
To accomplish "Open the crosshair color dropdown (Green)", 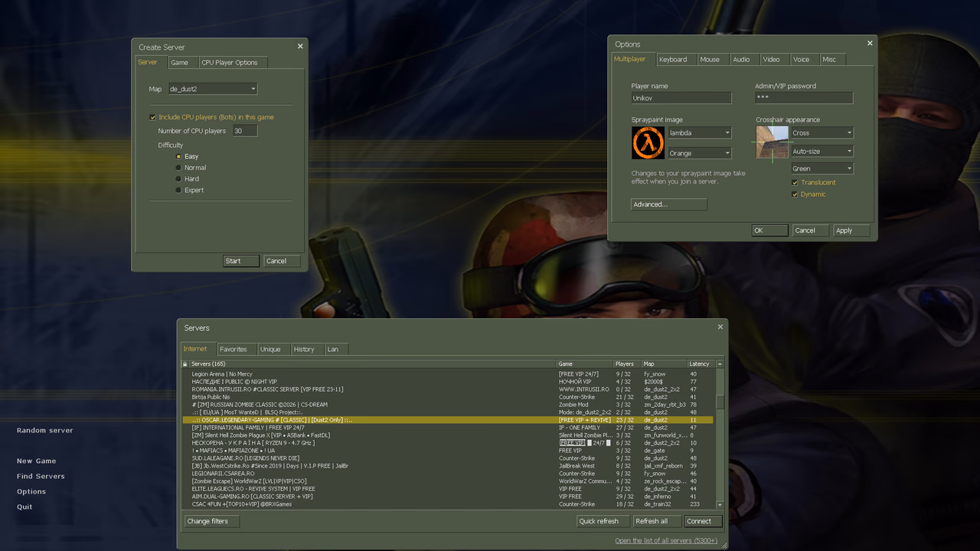I will (822, 168).
